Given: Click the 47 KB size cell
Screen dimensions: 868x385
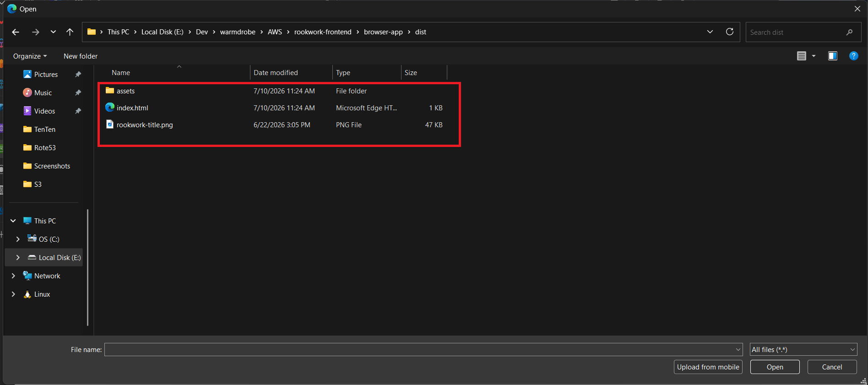Looking at the screenshot, I should (434, 125).
